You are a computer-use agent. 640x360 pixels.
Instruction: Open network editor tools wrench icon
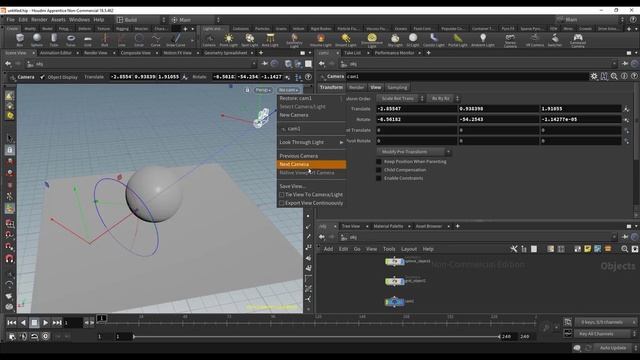[x=514, y=249]
